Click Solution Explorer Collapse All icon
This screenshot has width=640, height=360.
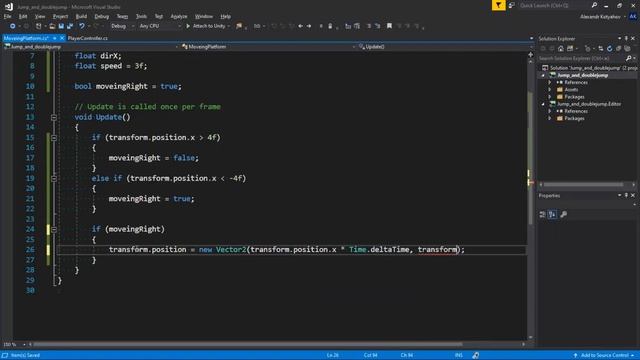[x=618, y=49]
